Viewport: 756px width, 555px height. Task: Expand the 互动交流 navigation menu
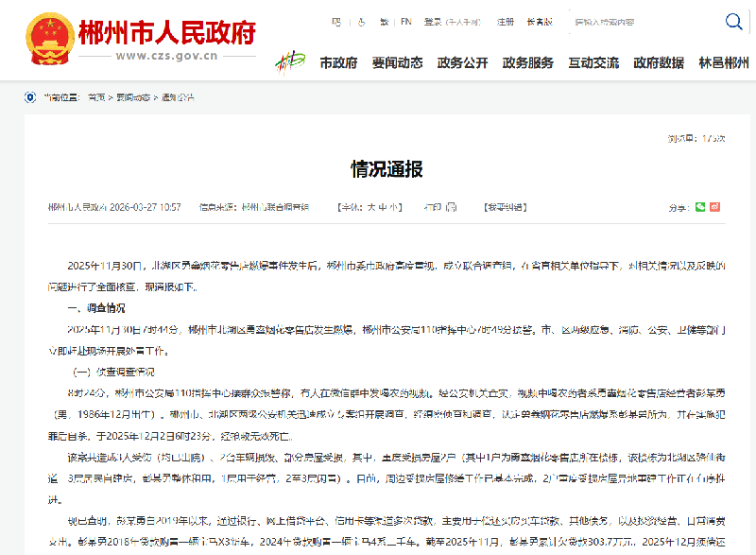tap(593, 63)
